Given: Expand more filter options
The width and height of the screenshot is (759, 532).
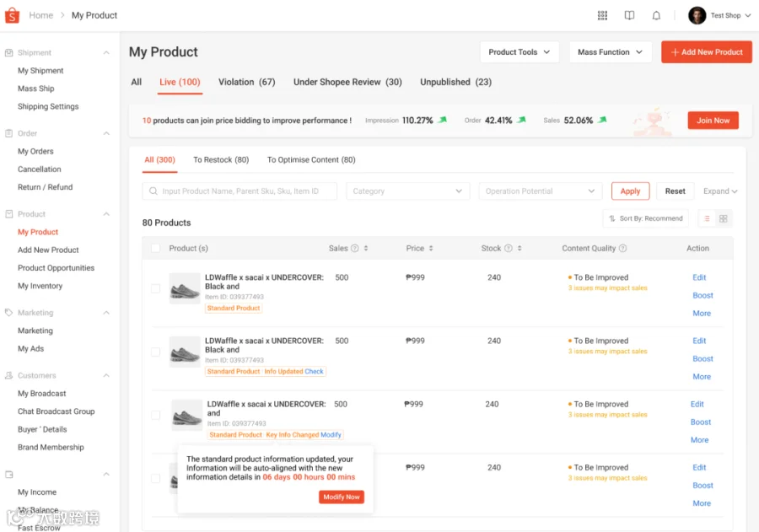Looking at the screenshot, I should pyautogui.click(x=720, y=191).
